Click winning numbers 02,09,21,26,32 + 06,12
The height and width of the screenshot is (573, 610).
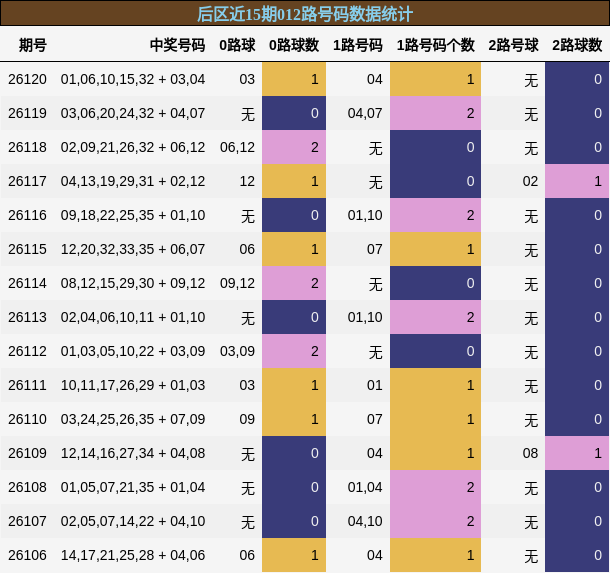tap(133, 147)
